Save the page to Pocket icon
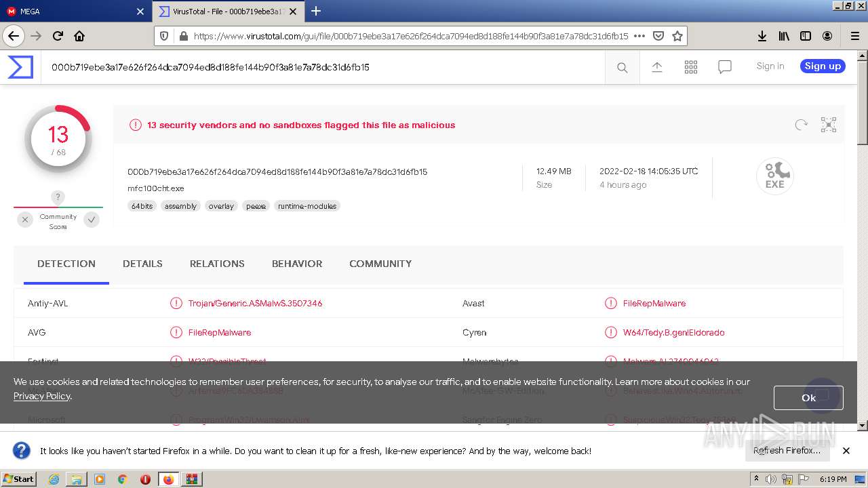Viewport: 868px width, 488px height. point(658,36)
